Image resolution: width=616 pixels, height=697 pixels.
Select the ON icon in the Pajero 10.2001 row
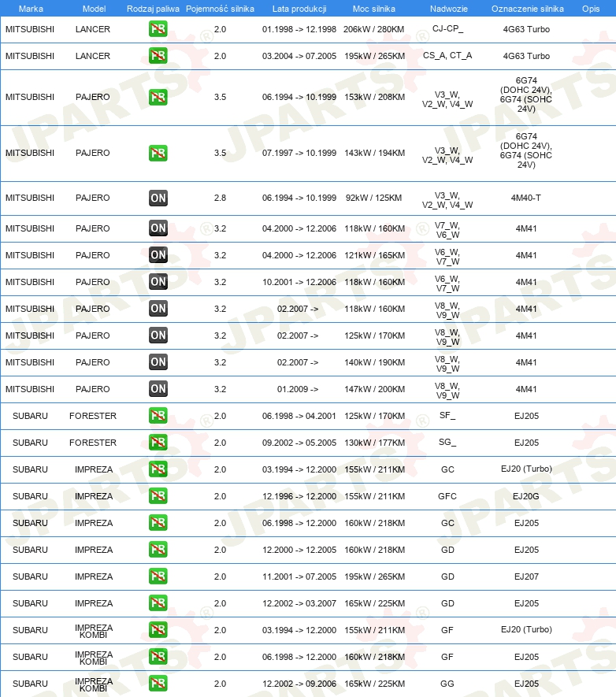point(158,281)
